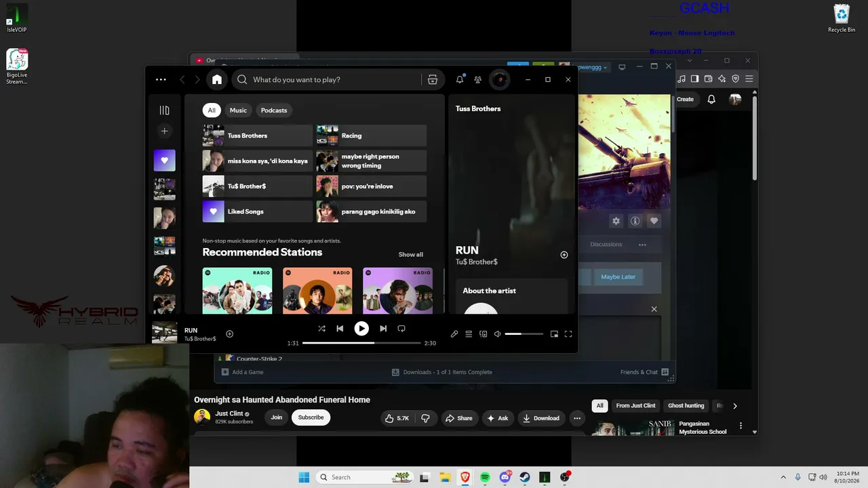Open Spotify profile avatar menu
Image resolution: width=868 pixels, height=488 pixels.
(x=500, y=79)
